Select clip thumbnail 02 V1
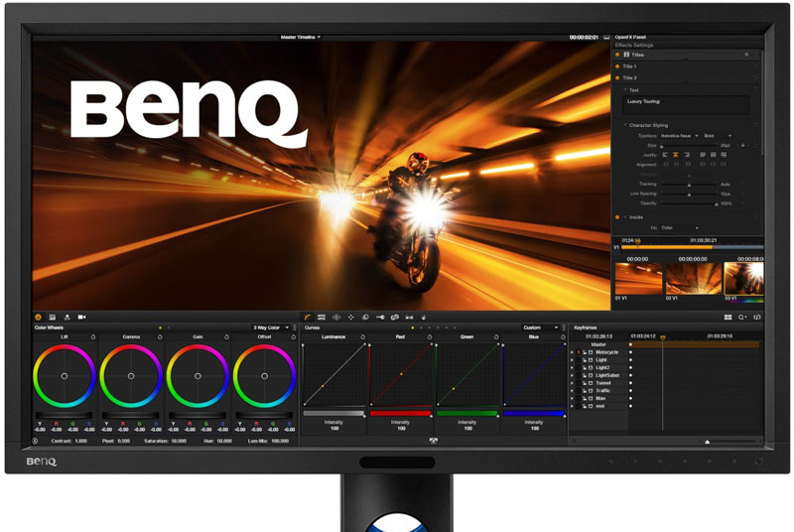794x532 pixels. (x=693, y=278)
